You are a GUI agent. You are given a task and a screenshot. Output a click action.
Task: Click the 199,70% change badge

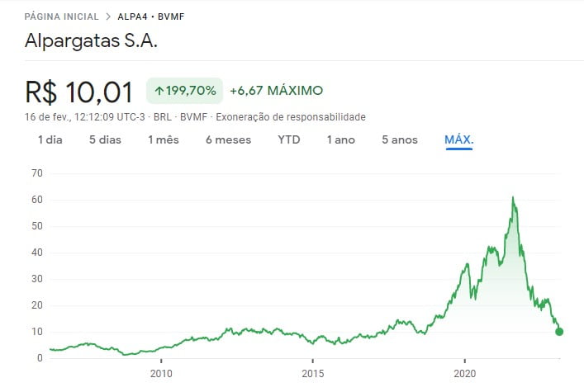[185, 90]
